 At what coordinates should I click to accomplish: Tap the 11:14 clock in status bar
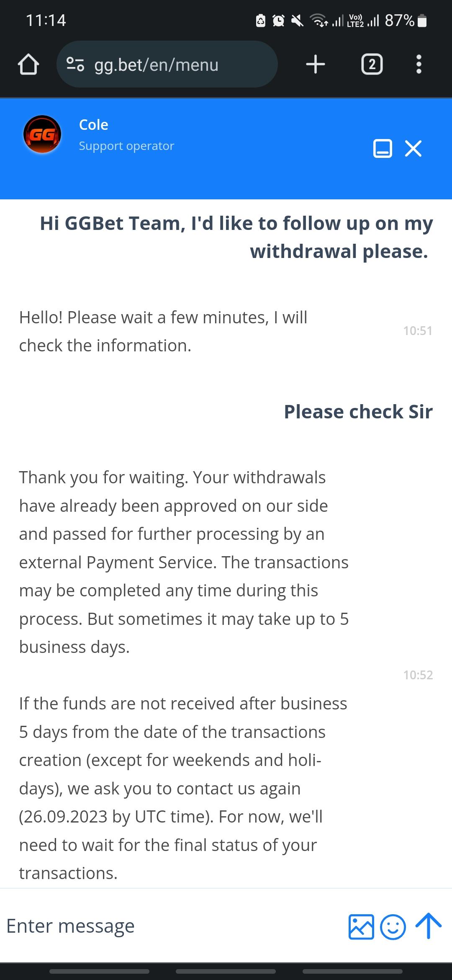click(x=46, y=21)
